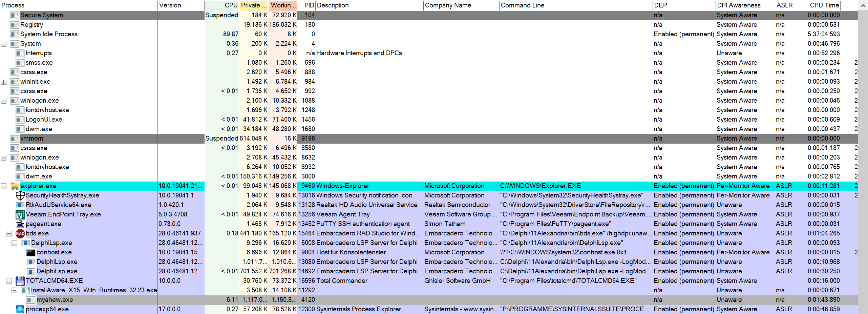
Task: Click the Veeam.EndPoint.Tray.exe green icon
Action: (20, 214)
